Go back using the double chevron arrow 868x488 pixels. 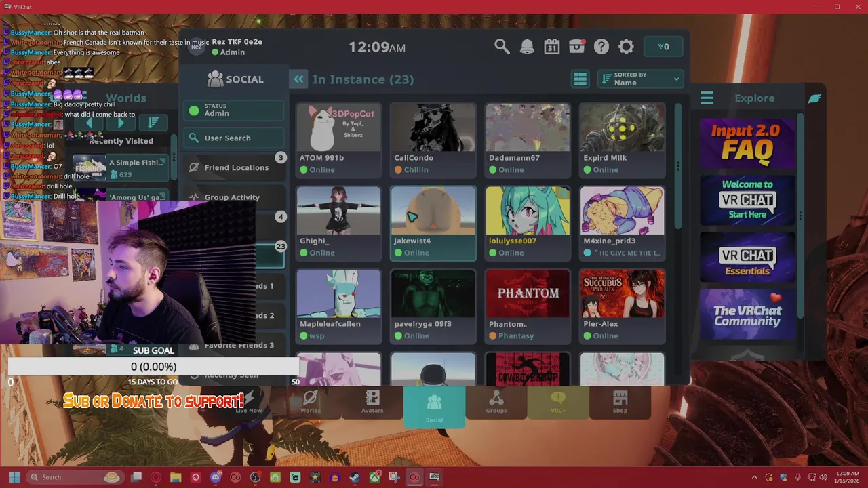pos(298,79)
